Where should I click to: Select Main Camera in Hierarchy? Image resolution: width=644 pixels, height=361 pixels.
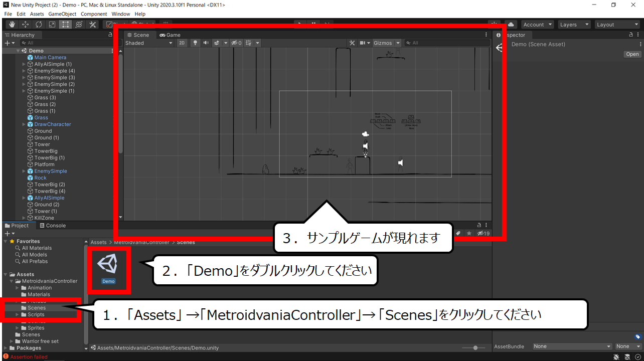coord(50,58)
